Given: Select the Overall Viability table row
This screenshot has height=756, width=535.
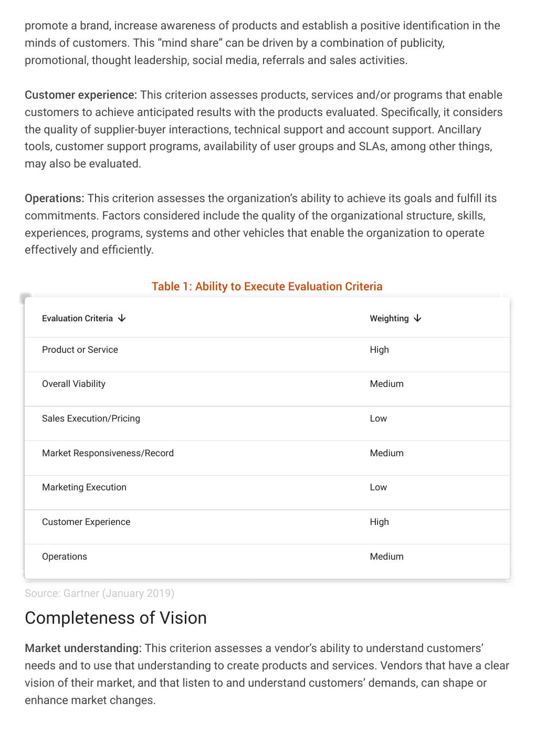Looking at the screenshot, I should pos(74,384).
